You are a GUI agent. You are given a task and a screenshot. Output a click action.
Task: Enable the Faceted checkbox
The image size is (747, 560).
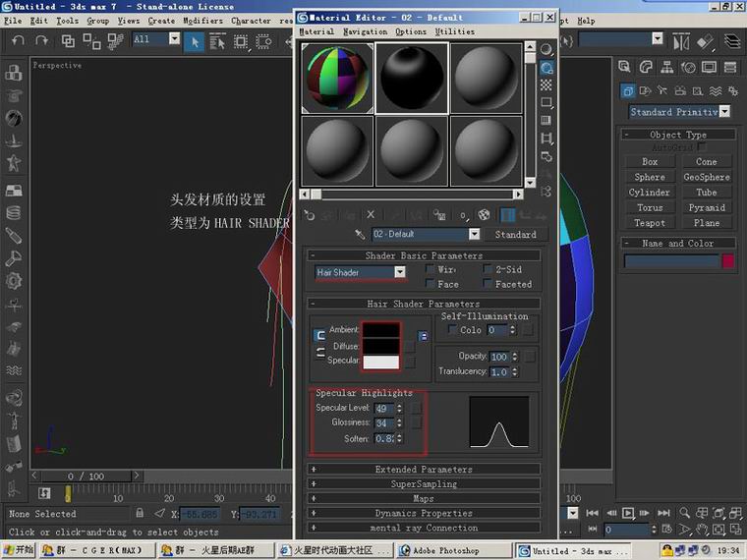pyautogui.click(x=488, y=284)
